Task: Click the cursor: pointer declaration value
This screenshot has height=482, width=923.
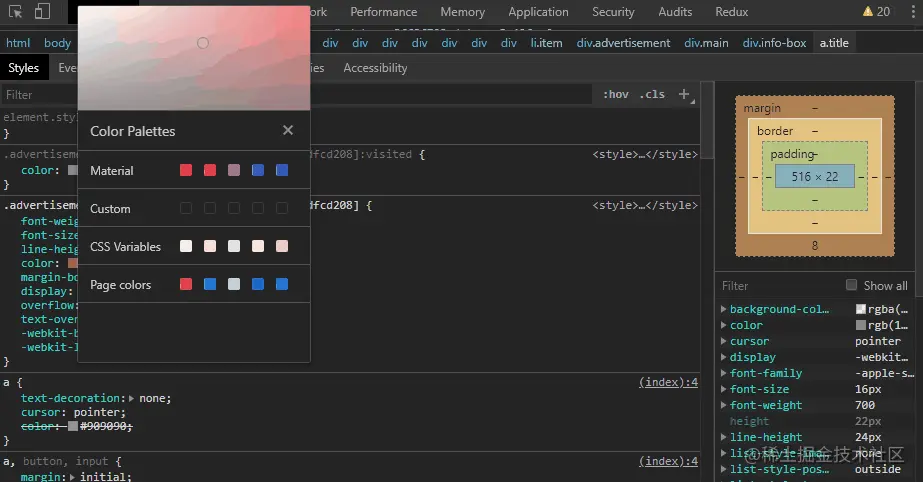Action: (x=98, y=412)
